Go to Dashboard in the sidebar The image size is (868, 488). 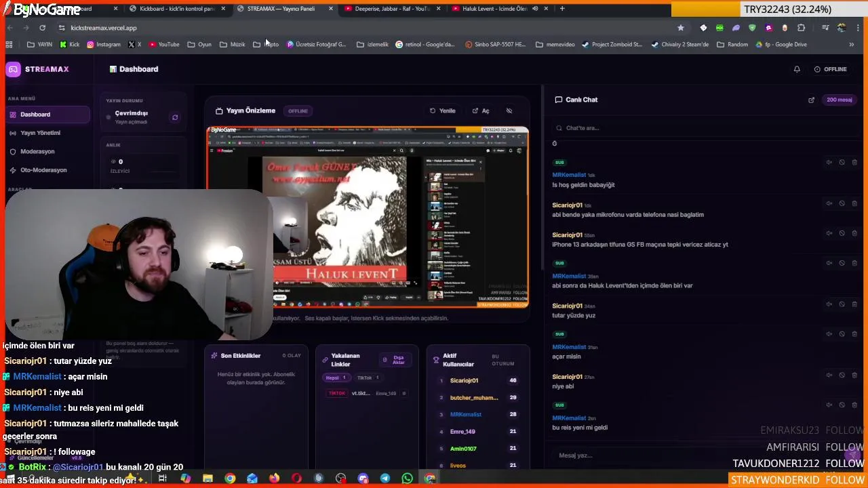[46, 115]
